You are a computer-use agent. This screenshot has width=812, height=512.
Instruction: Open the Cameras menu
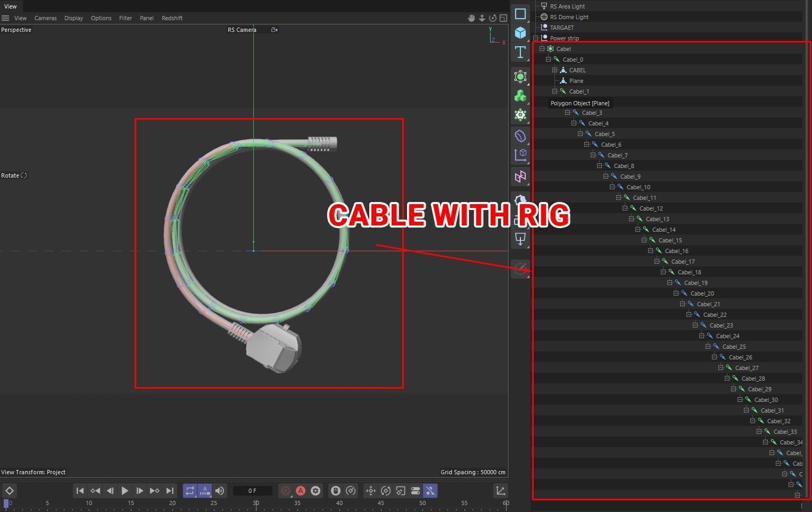pyautogui.click(x=46, y=18)
